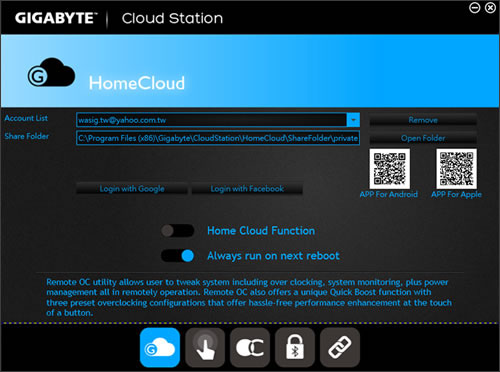Screen dimensions: 500x372
Task: Click the Cloud Station title text
Action: click(x=172, y=18)
